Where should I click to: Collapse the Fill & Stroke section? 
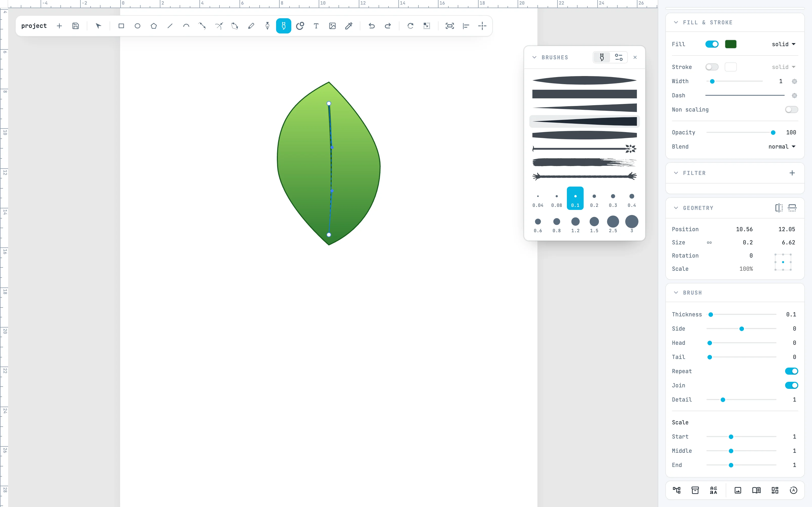click(x=676, y=23)
